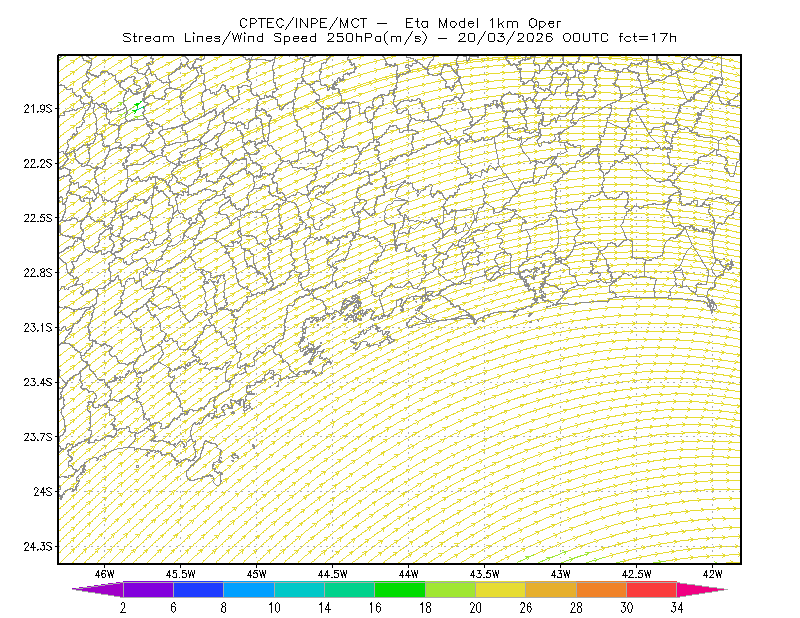Click the longitude label 43W
Screen dimensions: 800x618
coord(561,574)
